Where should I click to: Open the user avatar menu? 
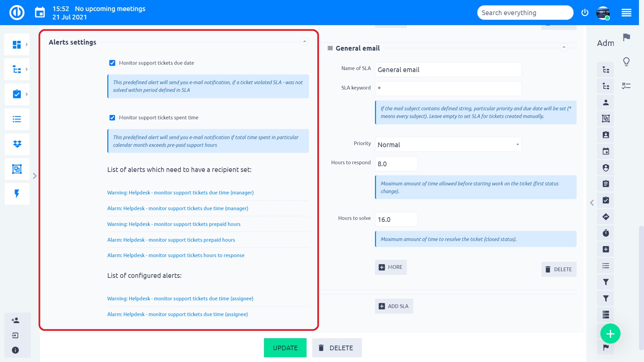[x=603, y=13]
